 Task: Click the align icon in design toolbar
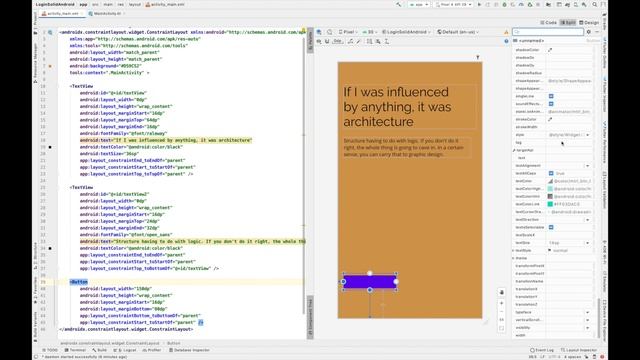[378, 41]
